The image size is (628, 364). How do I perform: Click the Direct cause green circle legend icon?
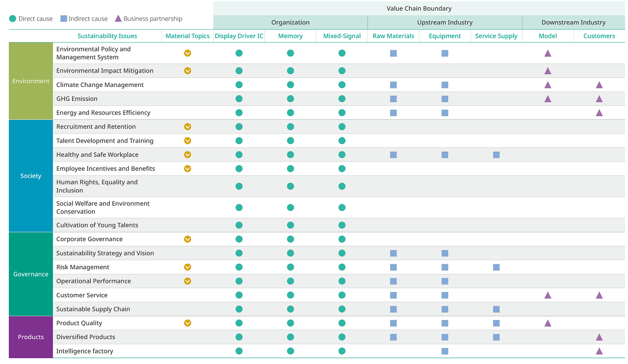click(x=12, y=19)
